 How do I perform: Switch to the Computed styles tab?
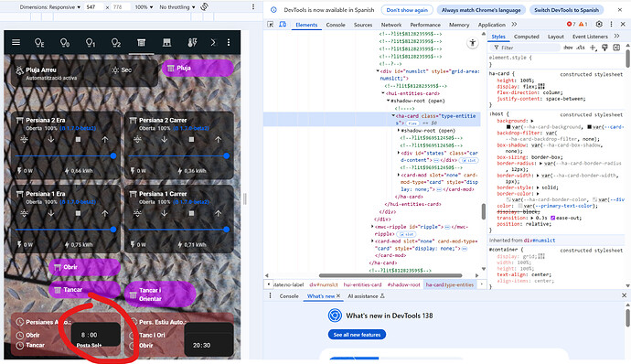pyautogui.click(x=527, y=37)
